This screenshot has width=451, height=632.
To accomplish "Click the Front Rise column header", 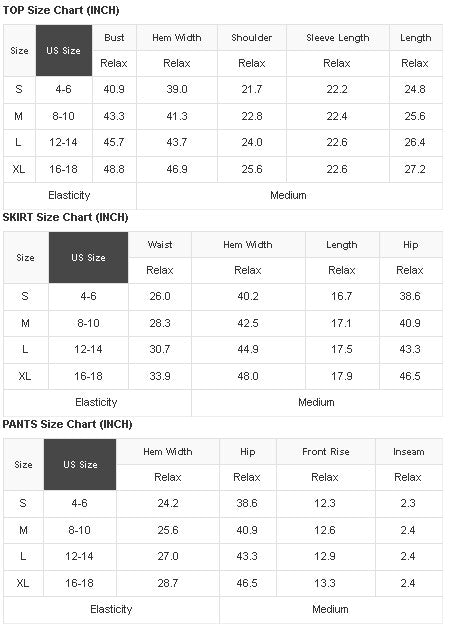I will pos(326,451).
